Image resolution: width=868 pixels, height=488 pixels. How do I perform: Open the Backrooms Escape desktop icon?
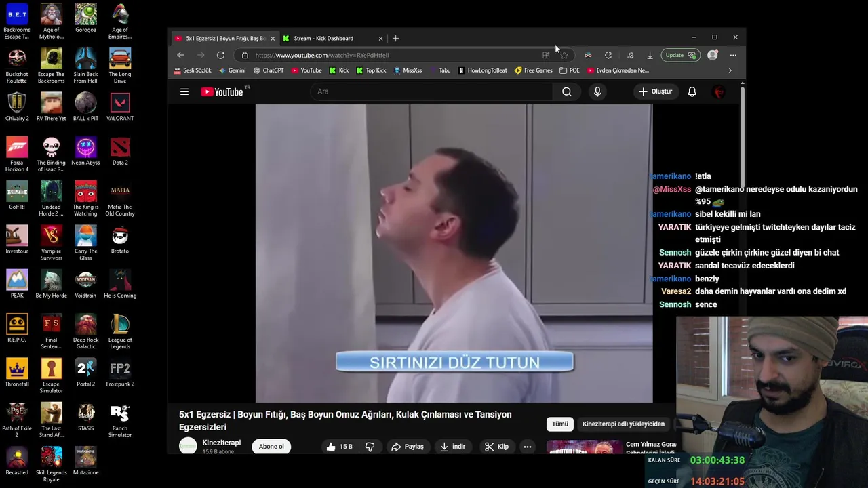coord(17,22)
